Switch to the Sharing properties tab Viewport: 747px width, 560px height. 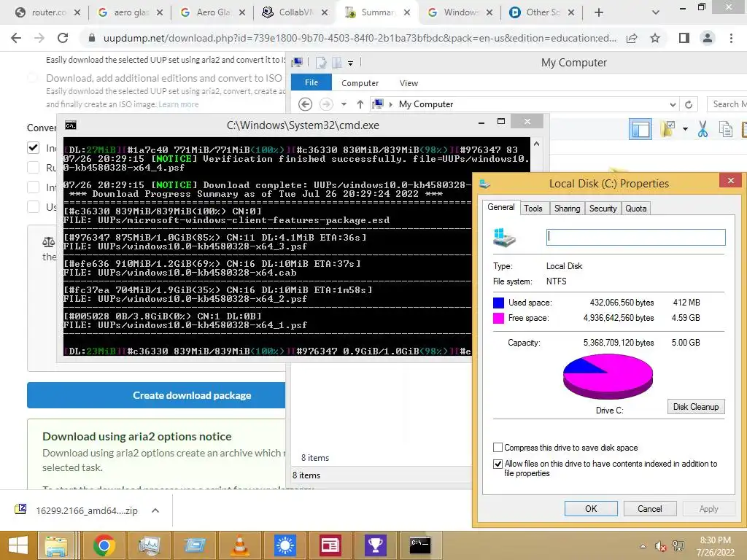(x=567, y=208)
